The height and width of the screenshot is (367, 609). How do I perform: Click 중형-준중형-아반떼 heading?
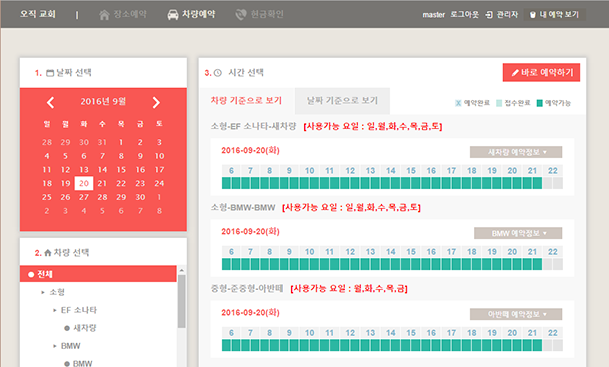coord(247,289)
